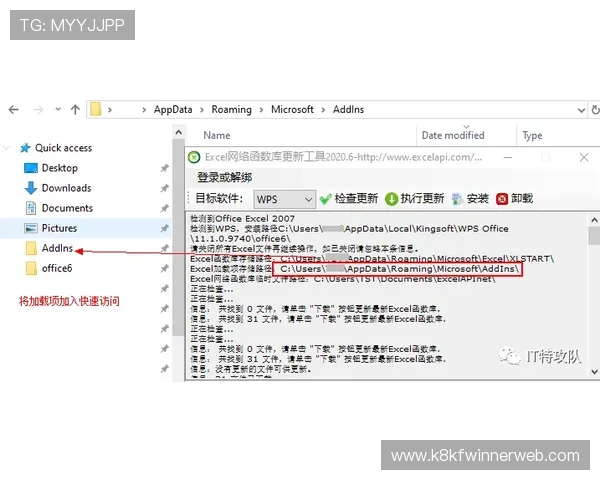Expand chevron between Roaming and Microsoft
Image resolution: width=600 pixels, height=480 pixels.
261,110
